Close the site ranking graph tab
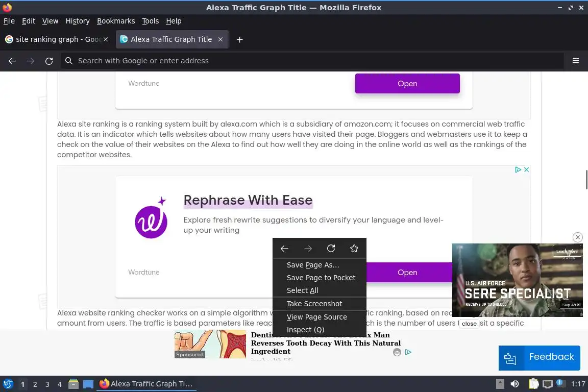The width and height of the screenshot is (588, 392). (106, 39)
